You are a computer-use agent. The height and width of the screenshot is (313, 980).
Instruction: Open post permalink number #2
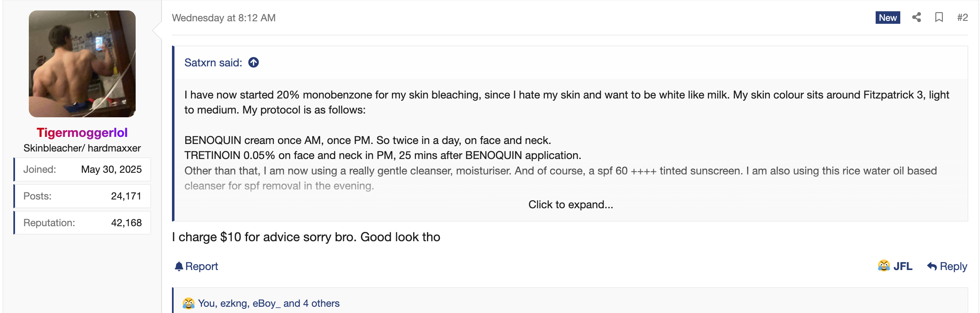(962, 18)
